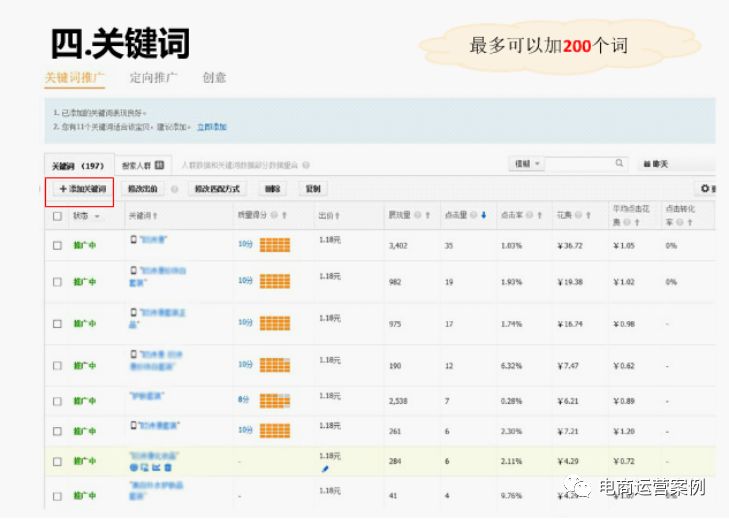This screenshot has height=519, width=729.
Task: Open the 立即添加 link in notice
Action: (x=212, y=127)
